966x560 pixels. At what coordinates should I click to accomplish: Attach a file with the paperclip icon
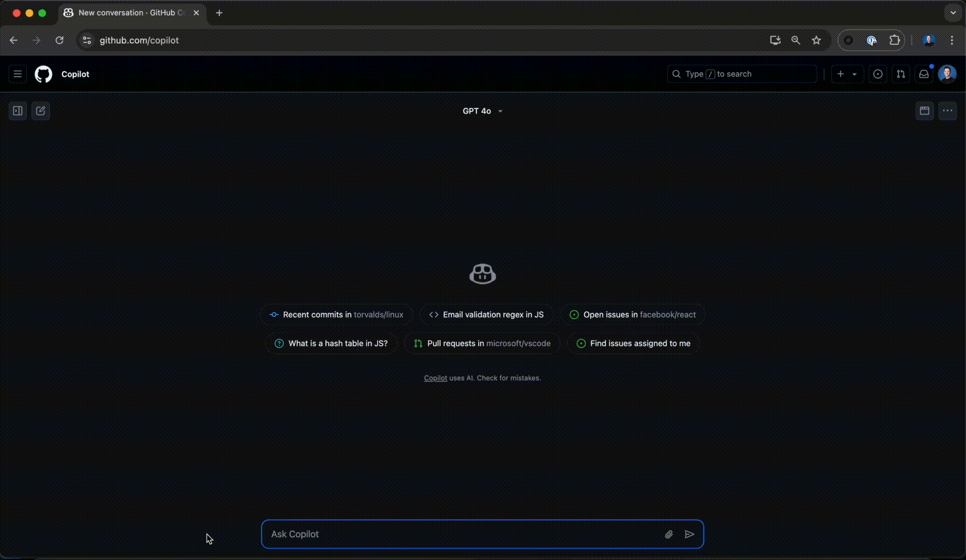pos(669,534)
